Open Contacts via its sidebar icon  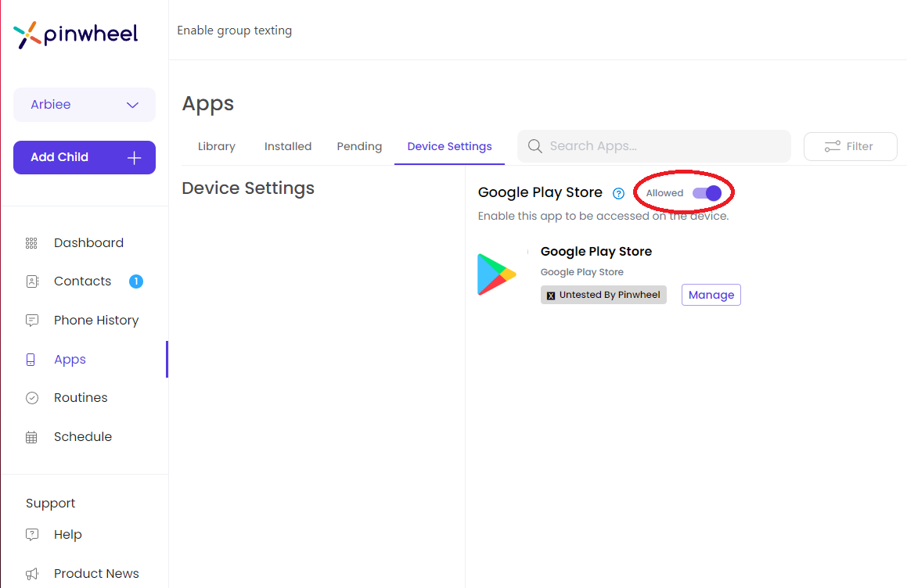pos(31,281)
